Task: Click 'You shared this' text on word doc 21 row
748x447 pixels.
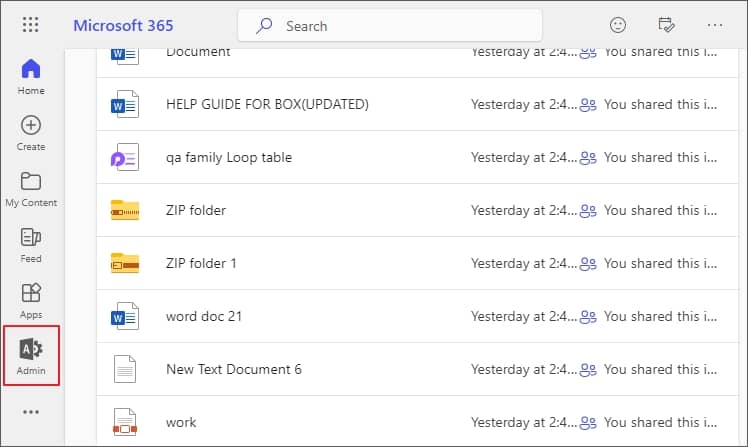Action: tap(660, 316)
